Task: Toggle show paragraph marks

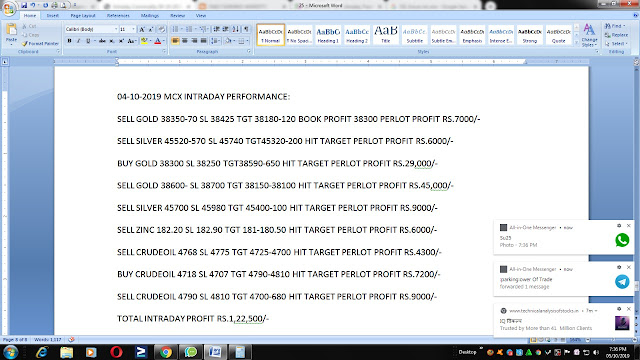Action: pyautogui.click(x=246, y=29)
